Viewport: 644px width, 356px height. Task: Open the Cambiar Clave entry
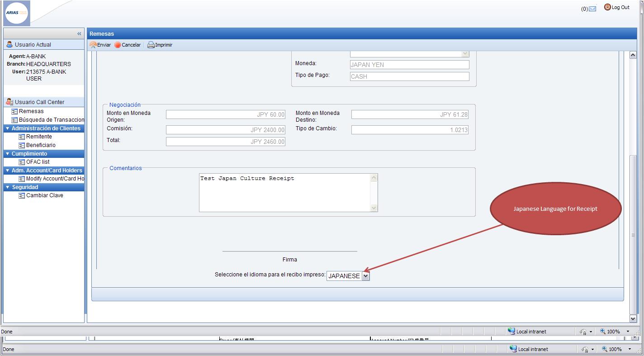(45, 195)
